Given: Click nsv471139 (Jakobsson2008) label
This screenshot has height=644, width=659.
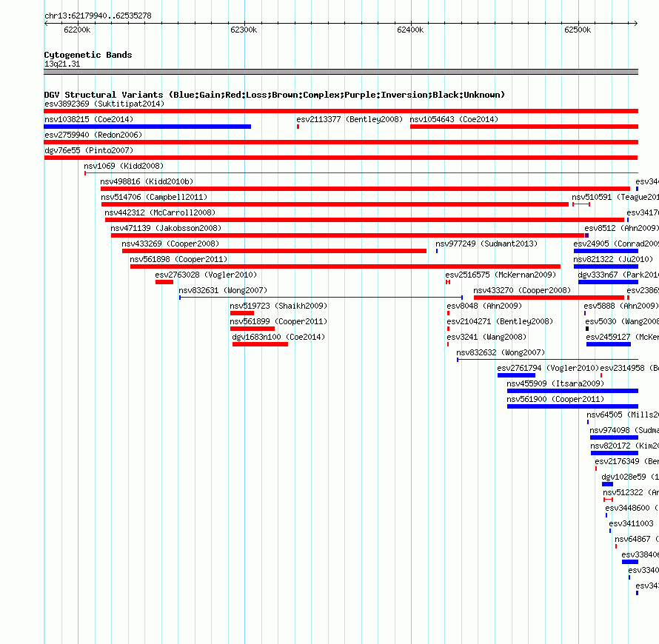Looking at the screenshot, I should (166, 228).
